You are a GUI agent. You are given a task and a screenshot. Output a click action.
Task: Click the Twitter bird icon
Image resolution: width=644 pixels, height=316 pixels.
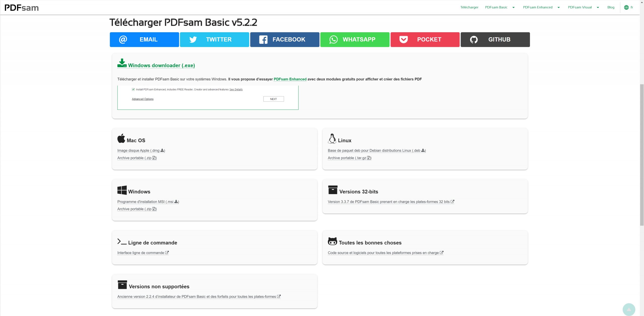point(193,40)
